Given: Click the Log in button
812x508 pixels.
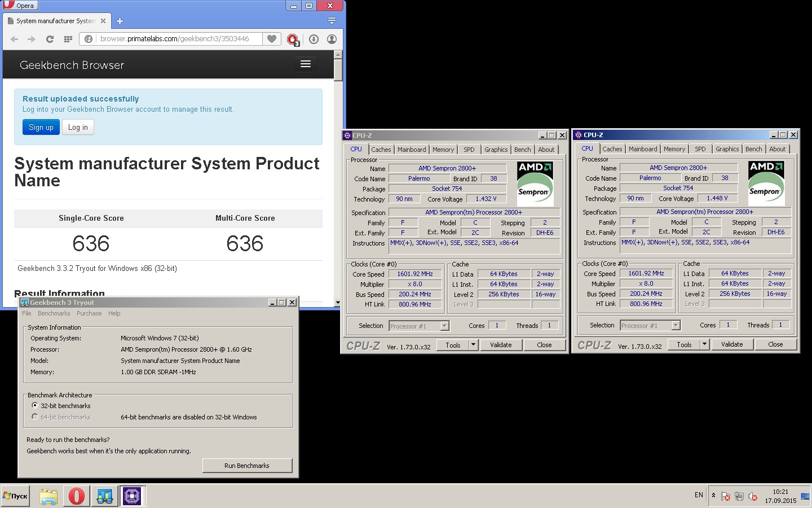Looking at the screenshot, I should click(78, 127).
